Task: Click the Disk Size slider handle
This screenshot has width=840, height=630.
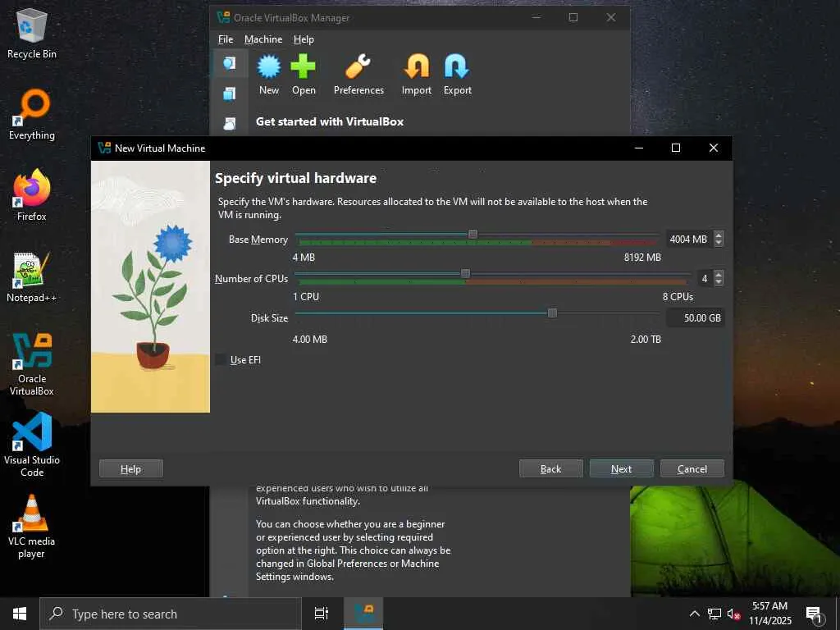Action: (x=552, y=313)
